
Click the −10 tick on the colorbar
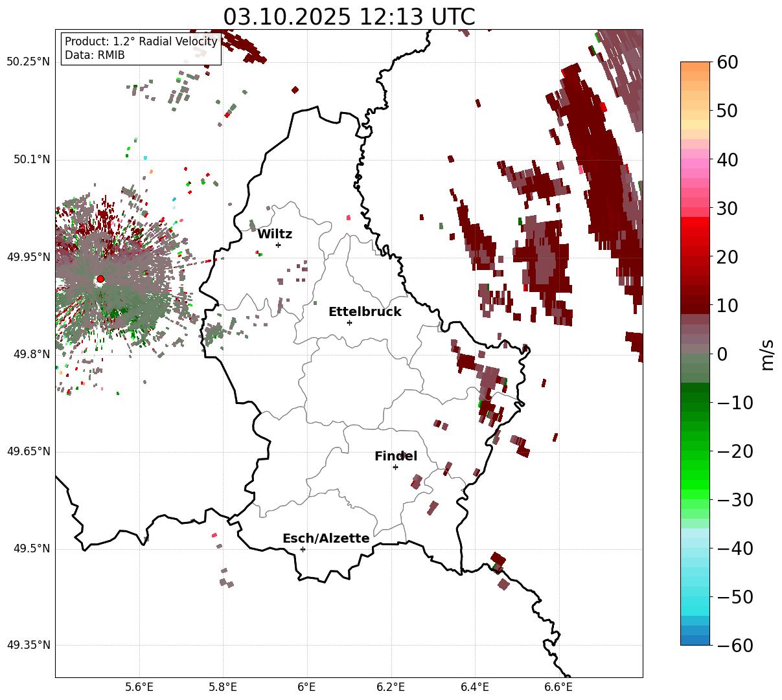click(734, 402)
